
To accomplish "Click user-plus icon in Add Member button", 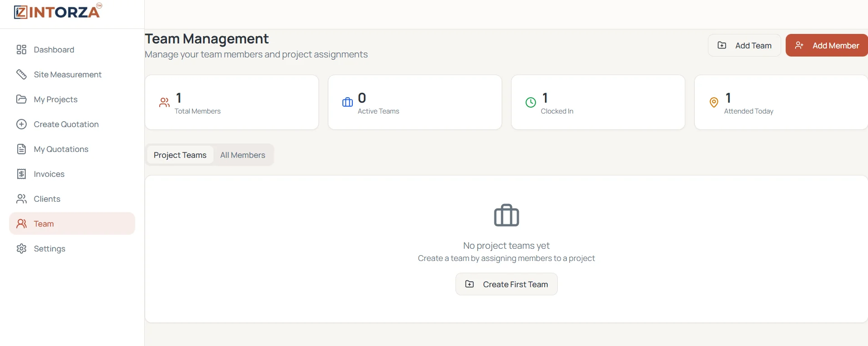I will coord(799,45).
